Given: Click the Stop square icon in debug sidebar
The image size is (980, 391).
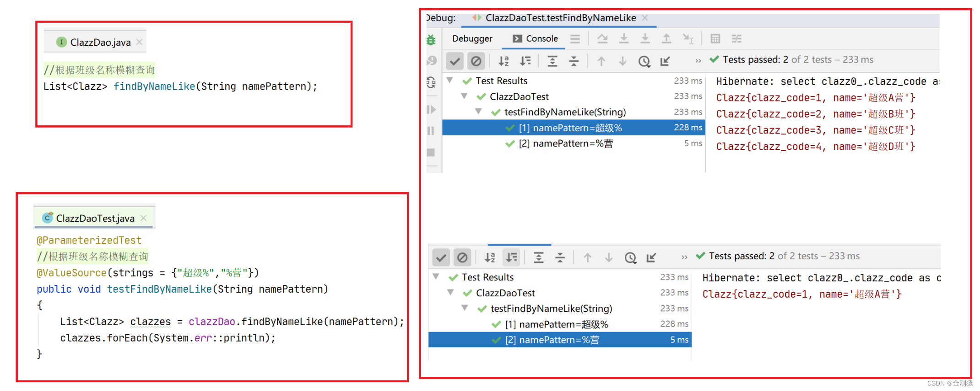Looking at the screenshot, I should 431,152.
